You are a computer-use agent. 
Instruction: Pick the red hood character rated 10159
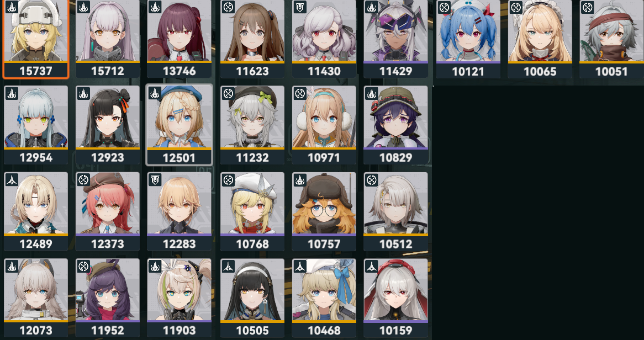pos(395,297)
